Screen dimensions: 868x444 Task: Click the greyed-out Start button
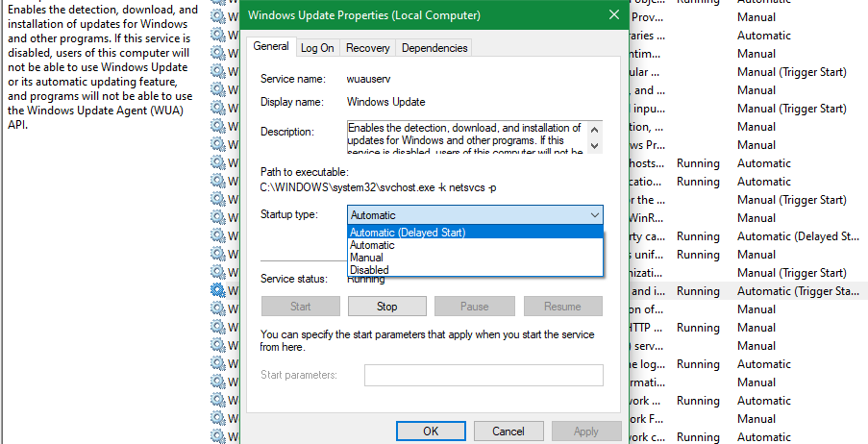click(x=301, y=307)
